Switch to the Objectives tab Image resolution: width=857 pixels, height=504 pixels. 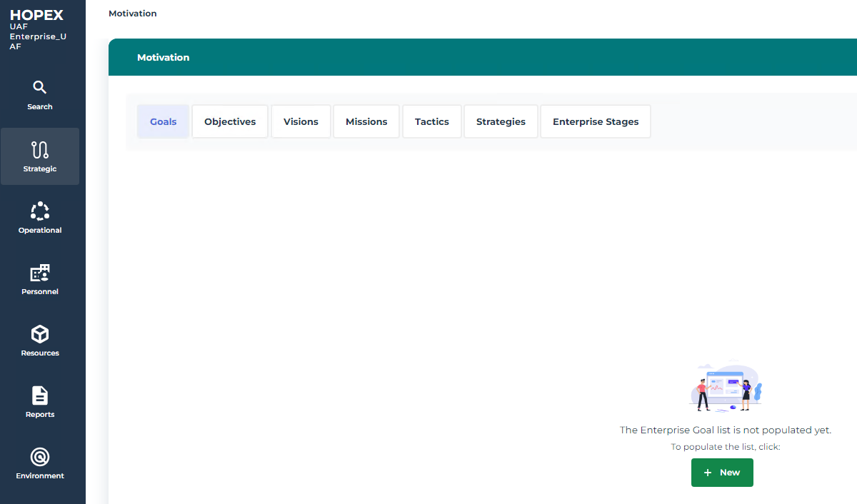tap(230, 121)
